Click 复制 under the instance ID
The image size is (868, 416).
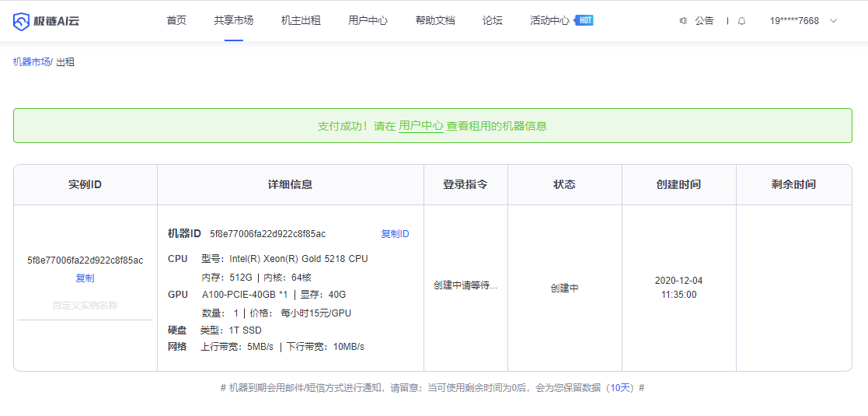point(85,278)
